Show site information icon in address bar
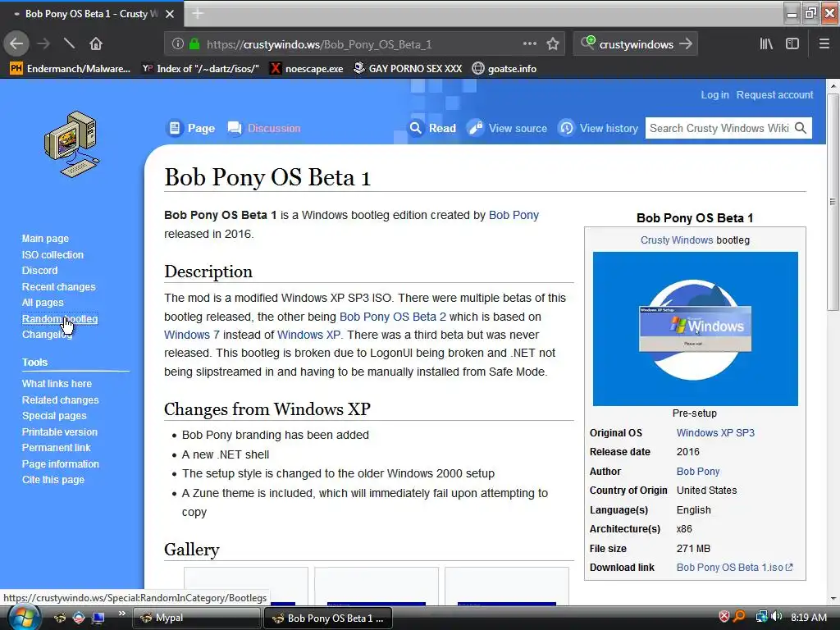840x630 pixels. click(178, 44)
